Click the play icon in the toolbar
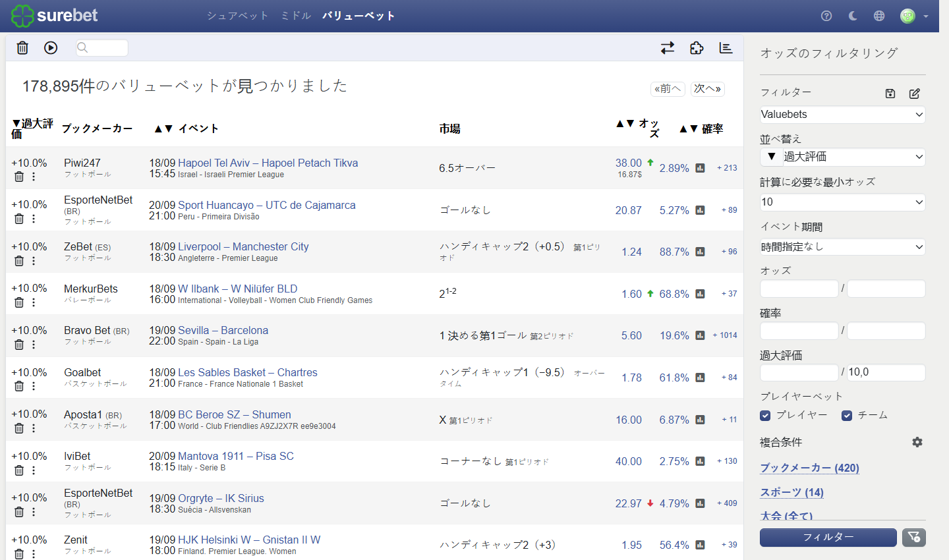This screenshot has height=560, width=949. click(x=51, y=47)
